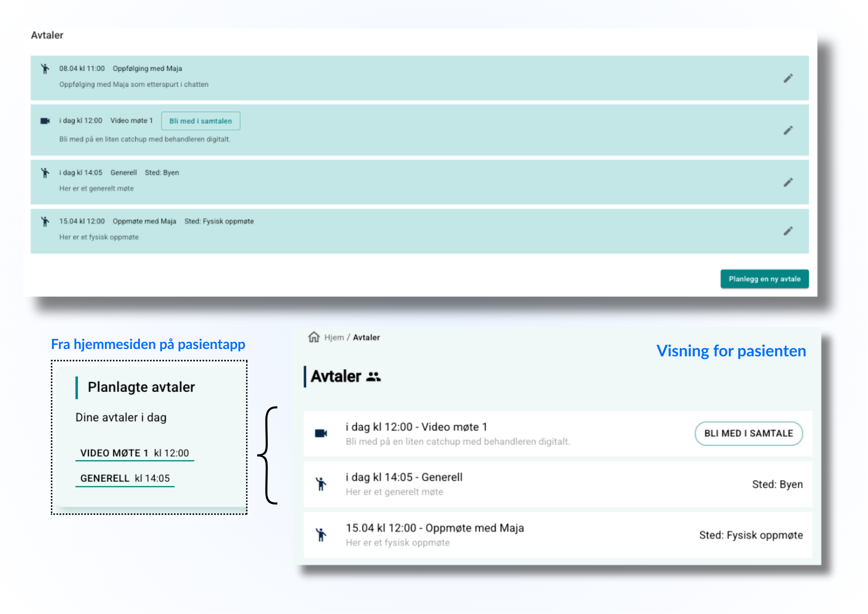The height and width of the screenshot is (614, 868).
Task: Click pencil icon for Oppmøte med Maja
Action: click(788, 231)
